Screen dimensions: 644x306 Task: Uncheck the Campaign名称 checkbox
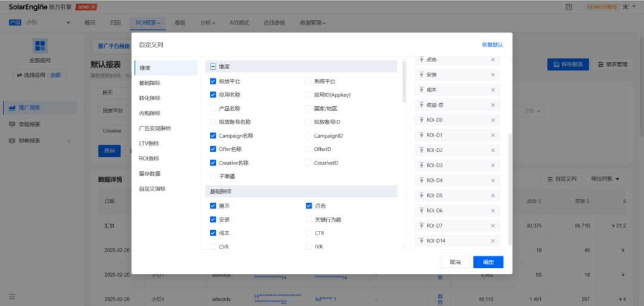pos(213,135)
